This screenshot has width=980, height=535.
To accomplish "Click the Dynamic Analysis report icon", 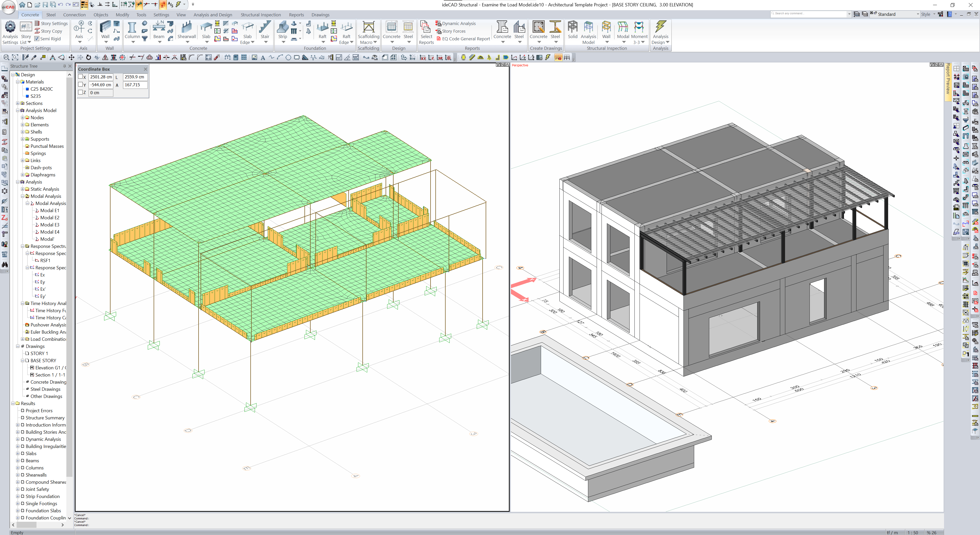I will click(x=456, y=23).
